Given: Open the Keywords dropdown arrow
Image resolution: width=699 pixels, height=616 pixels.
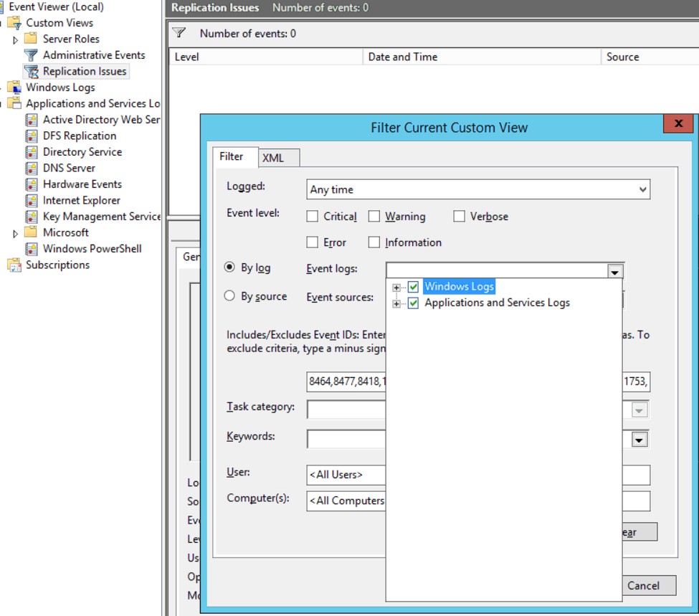Looking at the screenshot, I should pyautogui.click(x=639, y=440).
